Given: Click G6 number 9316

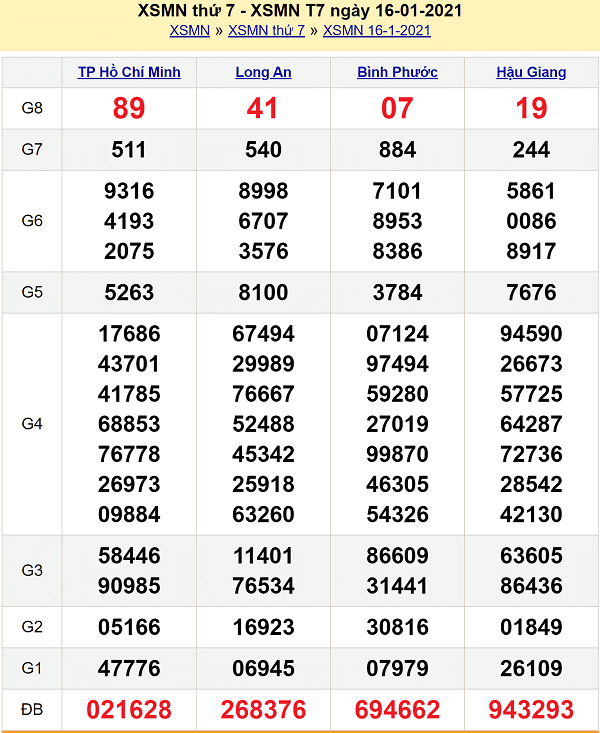Looking at the screenshot, I should (129, 191).
